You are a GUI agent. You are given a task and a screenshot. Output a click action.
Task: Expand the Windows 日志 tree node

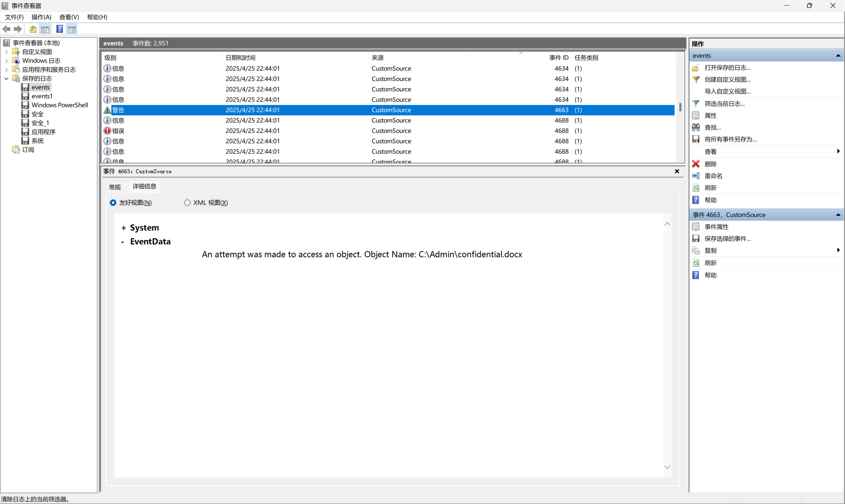click(7, 61)
